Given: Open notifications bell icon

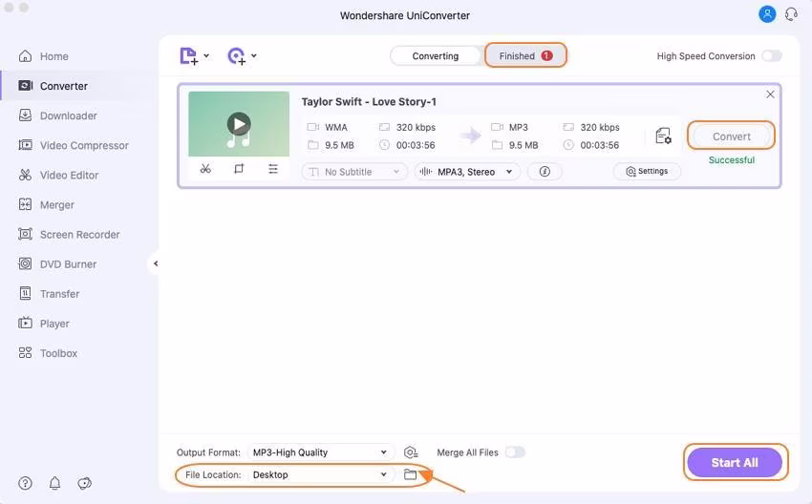Looking at the screenshot, I should click(54, 483).
